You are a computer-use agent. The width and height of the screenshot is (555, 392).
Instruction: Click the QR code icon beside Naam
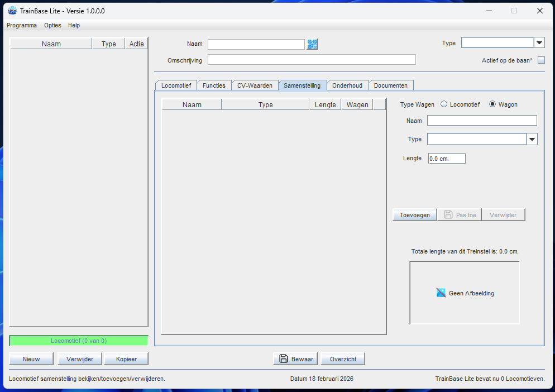tap(312, 44)
